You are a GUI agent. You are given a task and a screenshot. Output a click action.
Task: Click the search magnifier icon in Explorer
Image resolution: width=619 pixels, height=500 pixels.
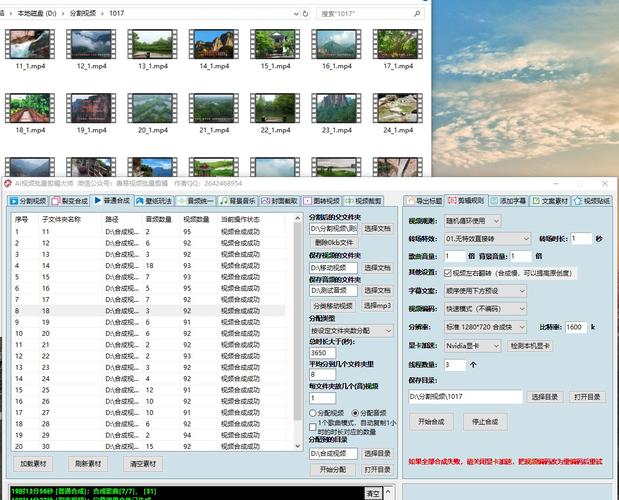point(417,14)
